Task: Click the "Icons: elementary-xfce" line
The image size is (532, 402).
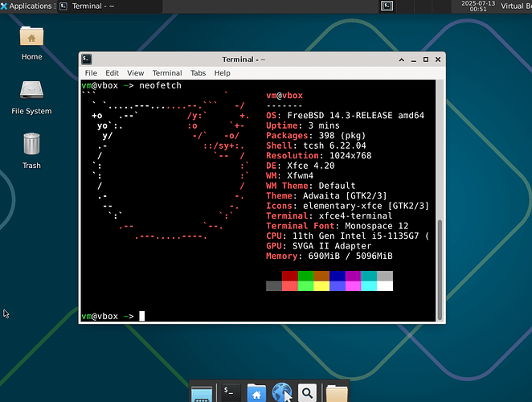Action: click(347, 206)
